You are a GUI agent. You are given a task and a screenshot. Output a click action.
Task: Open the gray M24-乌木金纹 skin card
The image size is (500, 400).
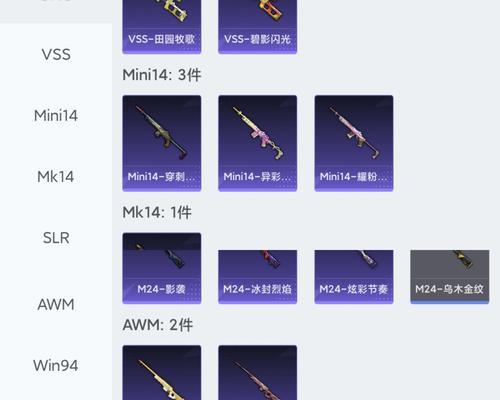[x=450, y=277]
